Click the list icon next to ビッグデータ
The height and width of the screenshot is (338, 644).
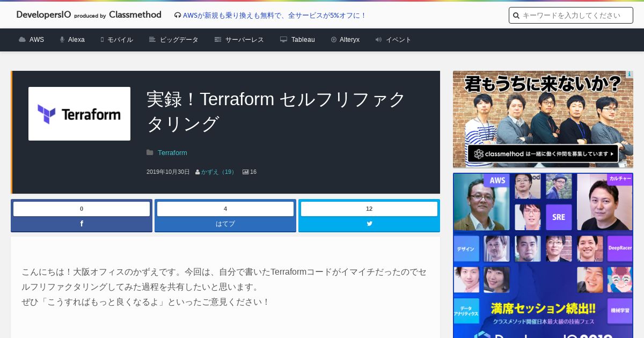point(152,40)
